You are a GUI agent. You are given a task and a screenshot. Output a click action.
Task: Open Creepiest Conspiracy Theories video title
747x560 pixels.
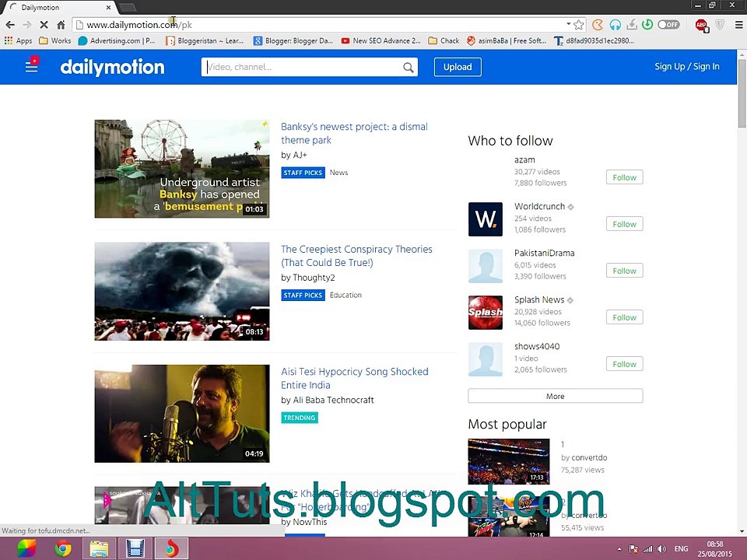[356, 256]
